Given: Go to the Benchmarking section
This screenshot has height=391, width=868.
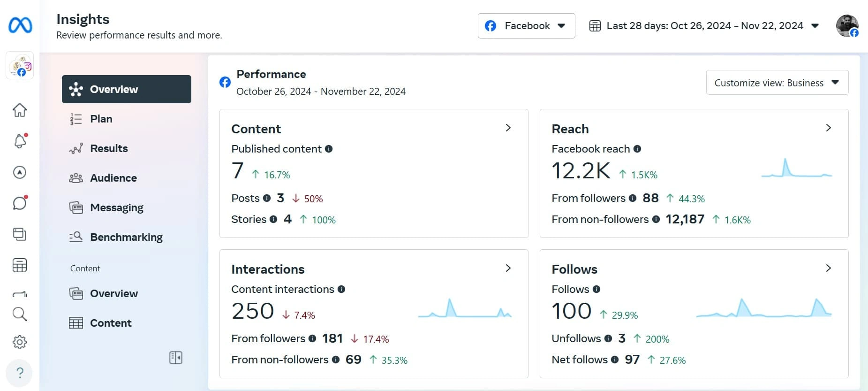Looking at the screenshot, I should [x=126, y=237].
